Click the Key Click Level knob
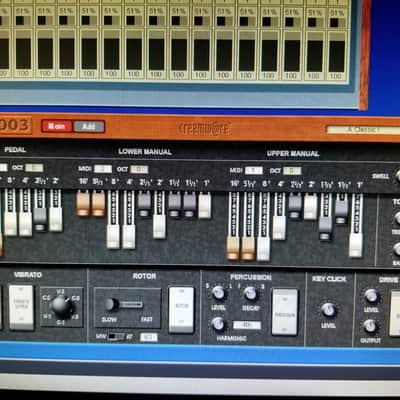The width and height of the screenshot is (400, 400). [328, 309]
